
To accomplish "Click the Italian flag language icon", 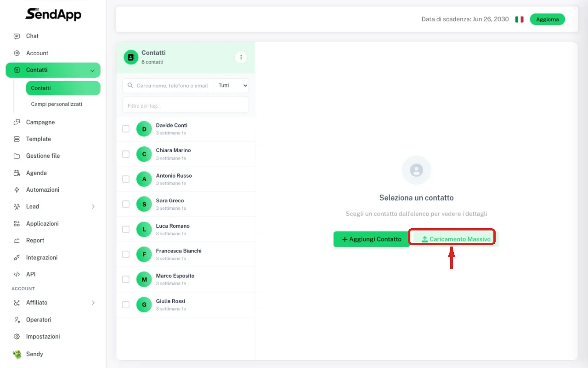I will (519, 19).
